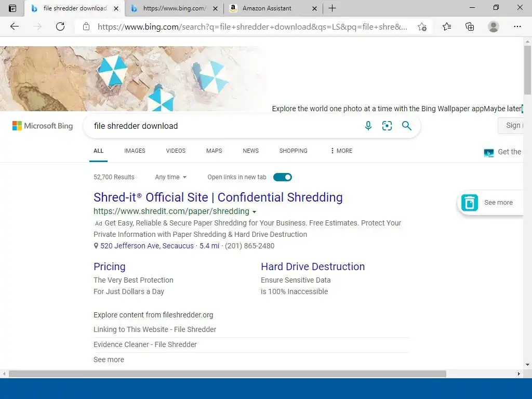The image size is (532, 399).
Task: Click the visual search camera icon
Action: click(387, 126)
